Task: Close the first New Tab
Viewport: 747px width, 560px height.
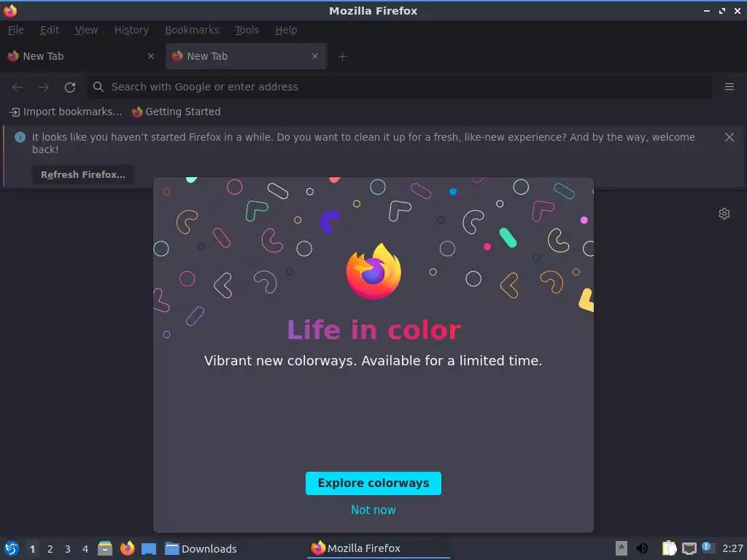Action: coord(151,56)
